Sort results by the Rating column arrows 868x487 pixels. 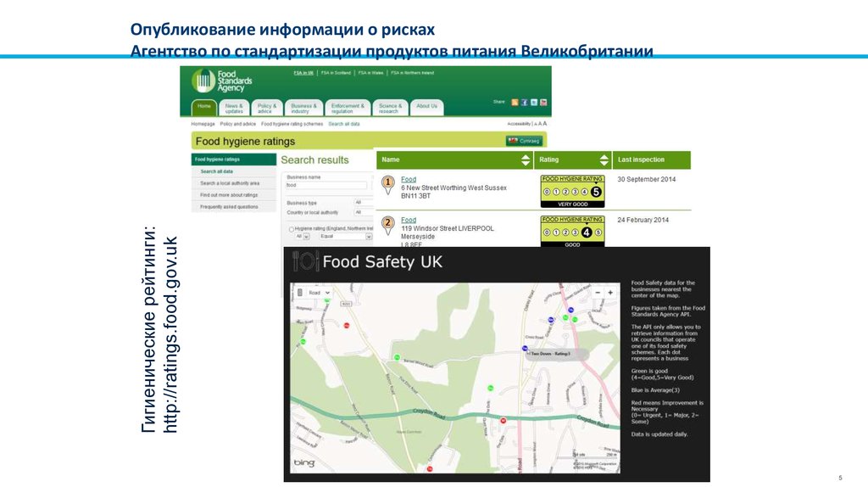tap(604, 160)
